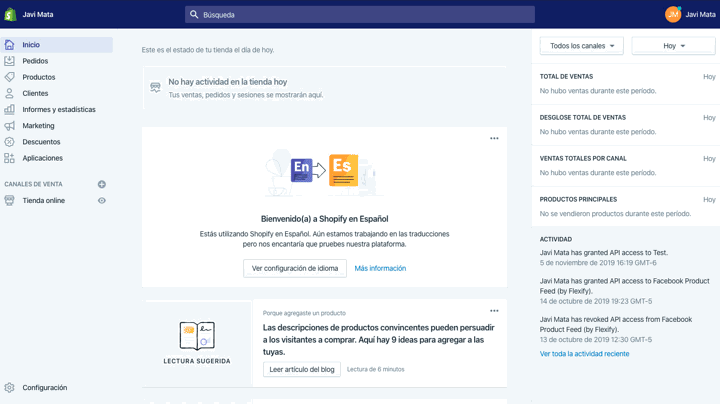Screen dimensions: 720x405
Task: Click the Aplicaciones apps icon
Action: 9,158
